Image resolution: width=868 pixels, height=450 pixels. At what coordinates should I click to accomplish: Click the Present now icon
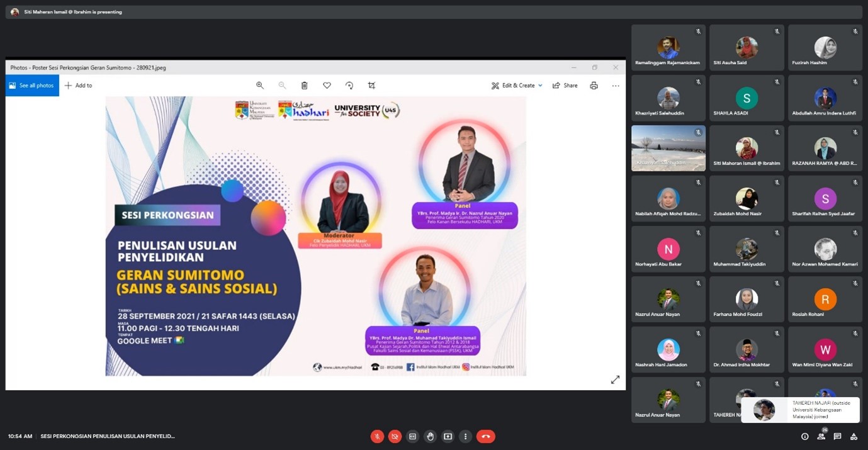click(448, 436)
